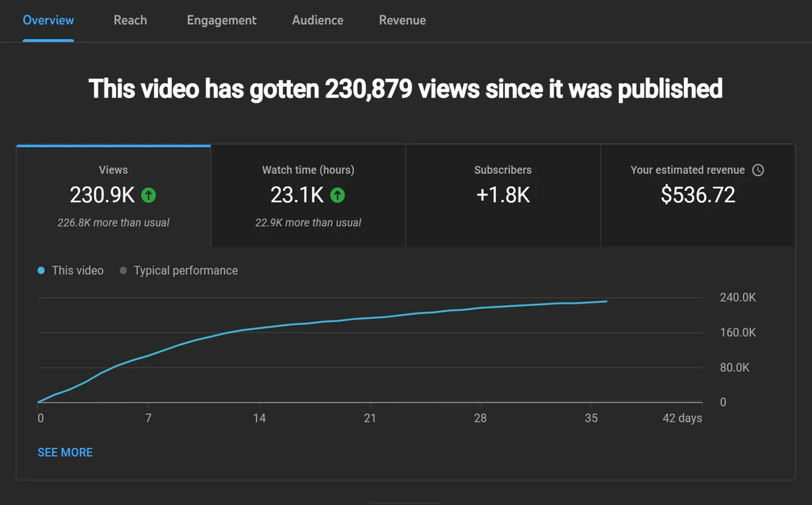The width and height of the screenshot is (812, 505).
Task: Switch to the Reach tab
Action: point(130,20)
